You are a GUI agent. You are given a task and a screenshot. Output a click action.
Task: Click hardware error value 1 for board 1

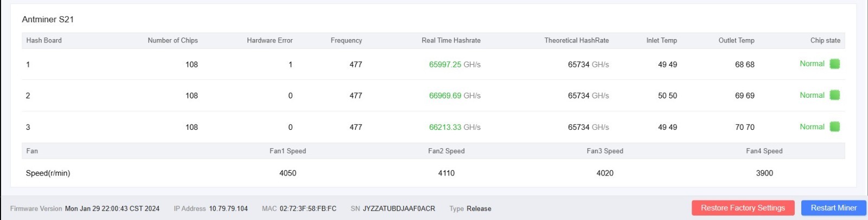[x=290, y=65]
